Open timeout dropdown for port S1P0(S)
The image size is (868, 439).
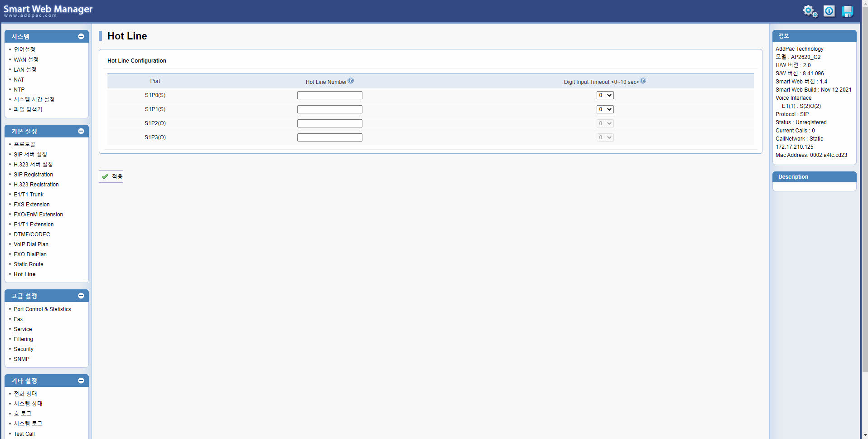coord(605,95)
